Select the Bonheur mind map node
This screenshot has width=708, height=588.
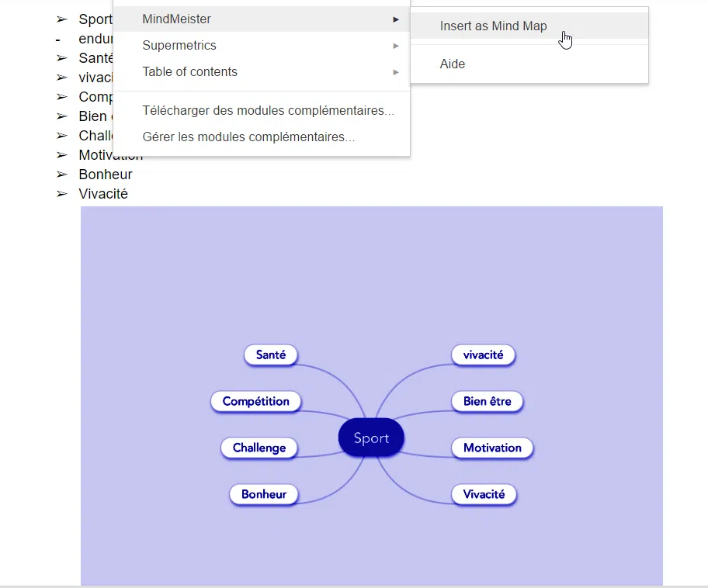coord(264,494)
